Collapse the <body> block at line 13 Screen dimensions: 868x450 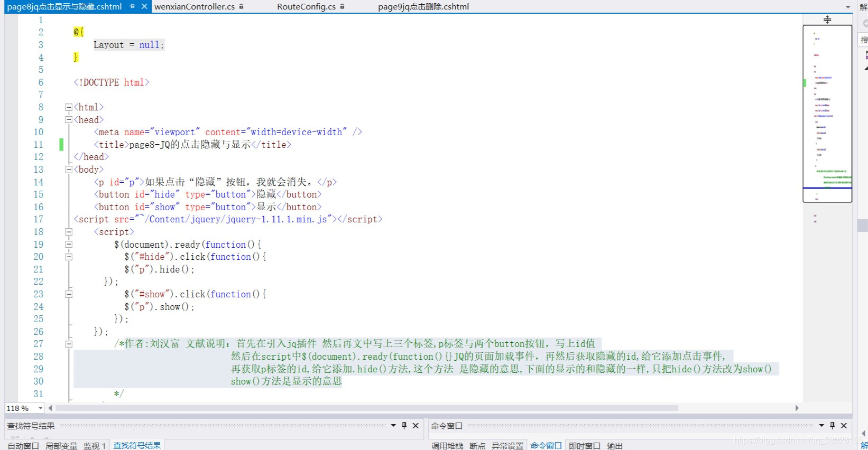69,170
